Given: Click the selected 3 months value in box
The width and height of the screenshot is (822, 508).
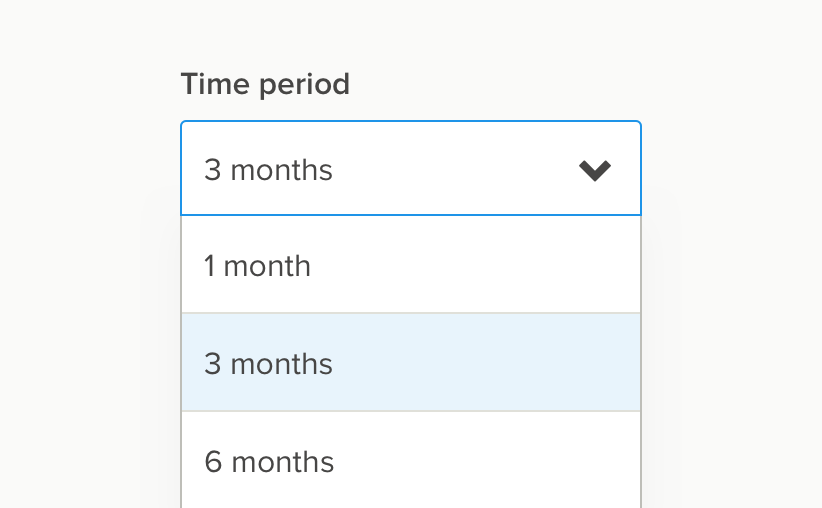Looking at the screenshot, I should 268,170.
